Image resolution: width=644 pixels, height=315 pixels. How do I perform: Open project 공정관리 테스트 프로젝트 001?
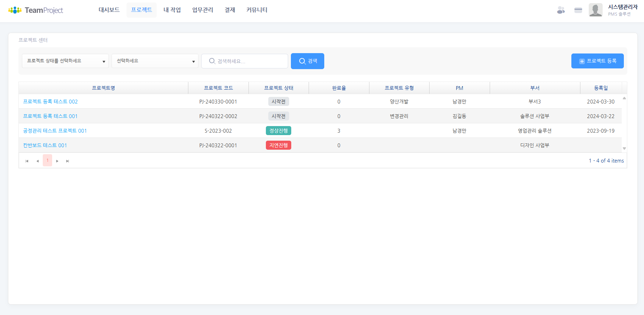pyautogui.click(x=55, y=131)
